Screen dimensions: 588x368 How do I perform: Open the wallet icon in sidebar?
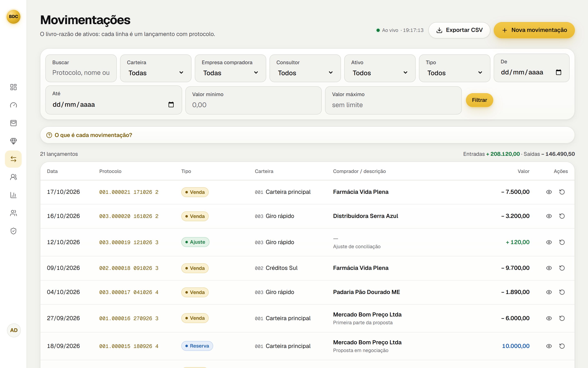pyautogui.click(x=13, y=123)
